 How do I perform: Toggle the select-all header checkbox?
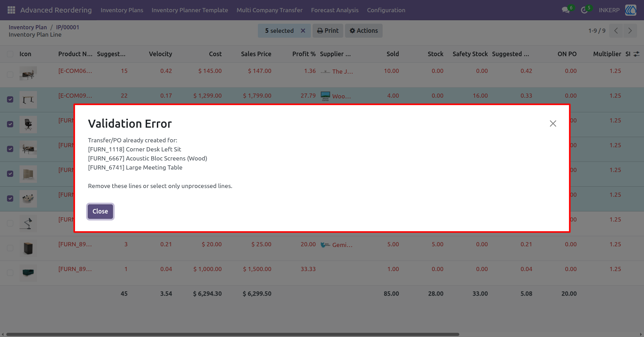(x=10, y=54)
